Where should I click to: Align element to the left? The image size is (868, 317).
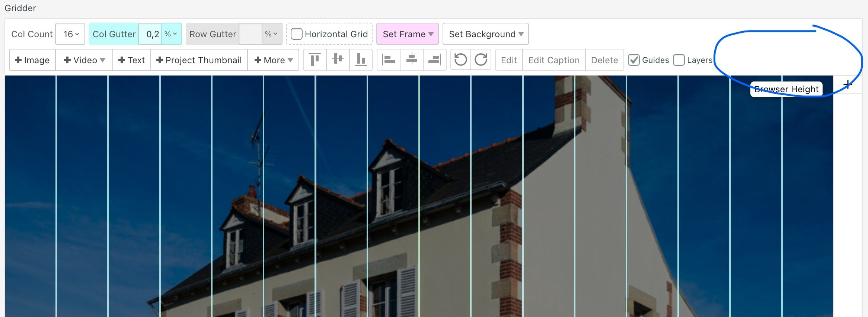click(x=389, y=60)
